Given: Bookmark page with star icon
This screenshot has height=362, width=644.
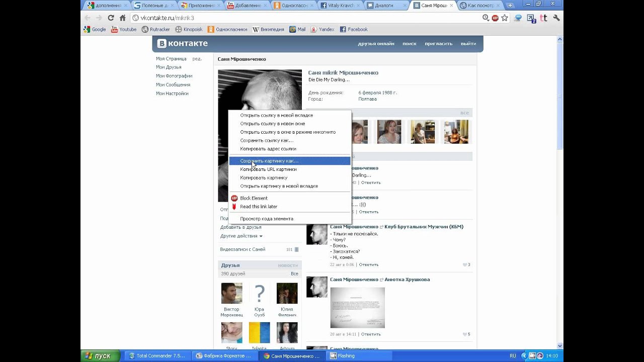Looking at the screenshot, I should click(x=505, y=18).
